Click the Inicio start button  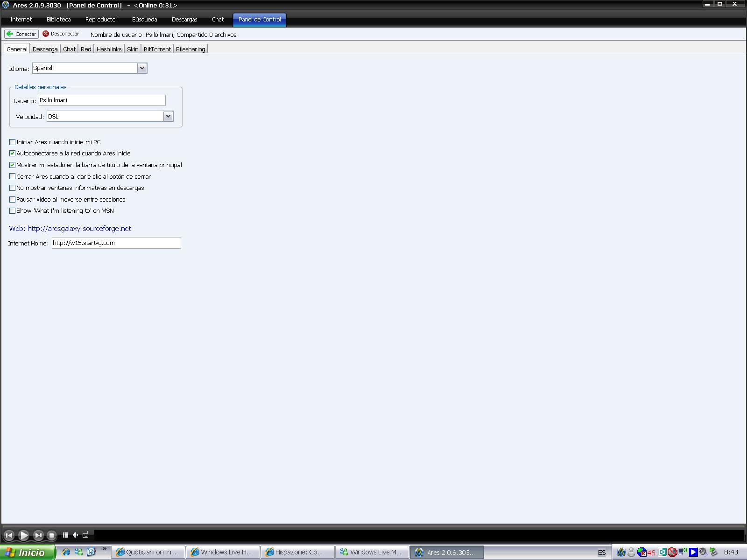tap(27, 553)
